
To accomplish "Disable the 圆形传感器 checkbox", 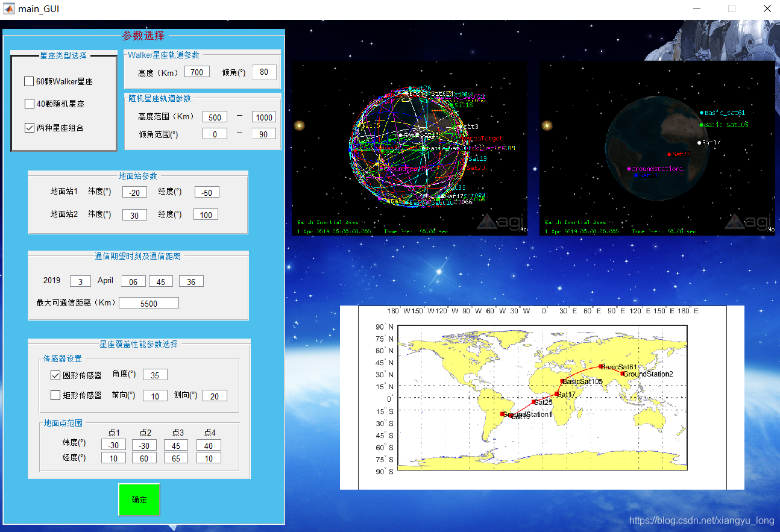I will [x=54, y=375].
